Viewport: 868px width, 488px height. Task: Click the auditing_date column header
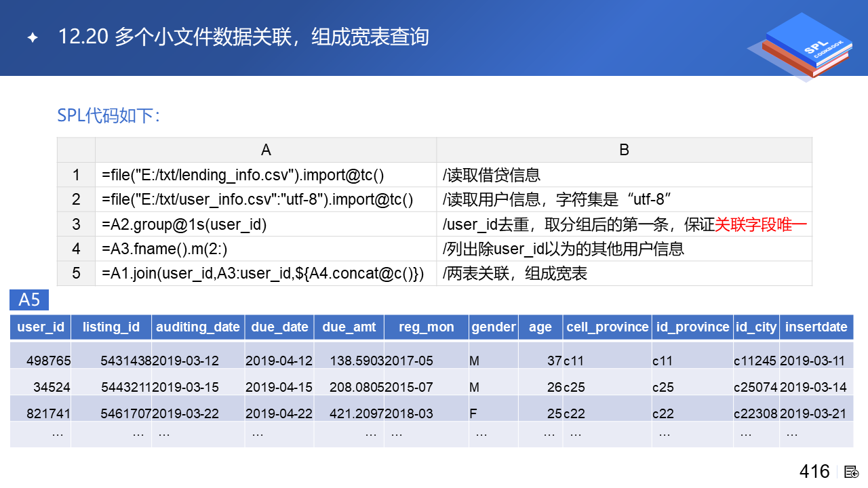tap(198, 327)
